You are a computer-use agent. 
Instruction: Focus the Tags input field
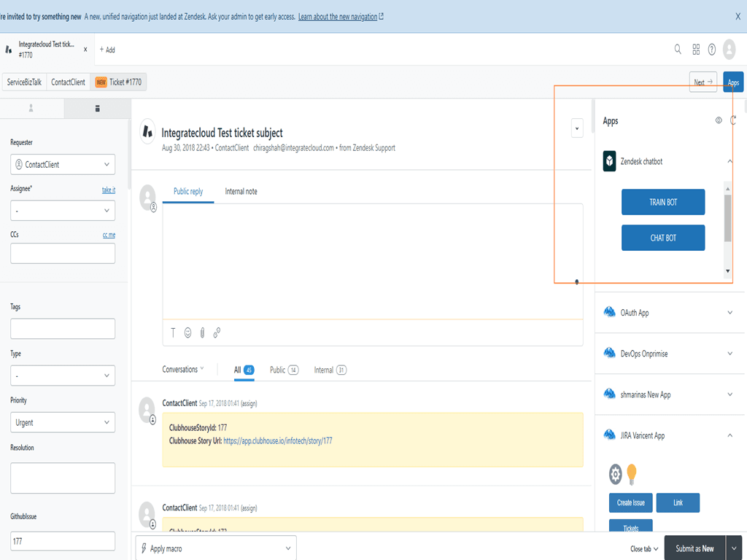coord(63,329)
